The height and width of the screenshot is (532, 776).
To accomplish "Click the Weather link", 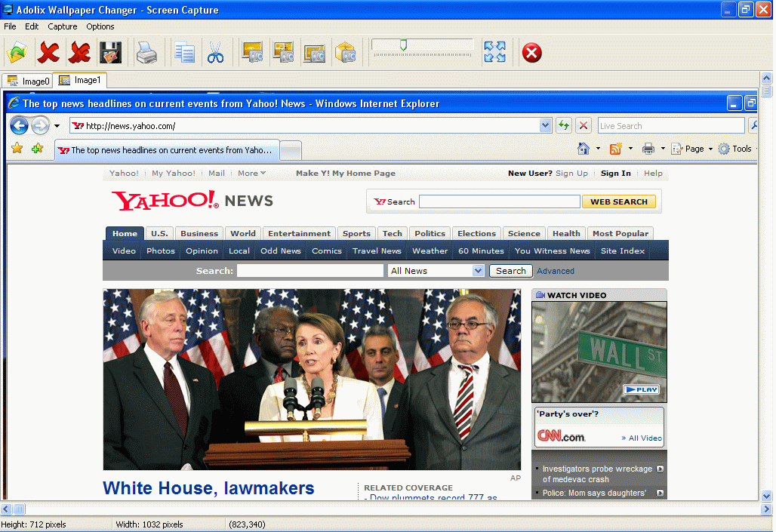I will tap(430, 251).
